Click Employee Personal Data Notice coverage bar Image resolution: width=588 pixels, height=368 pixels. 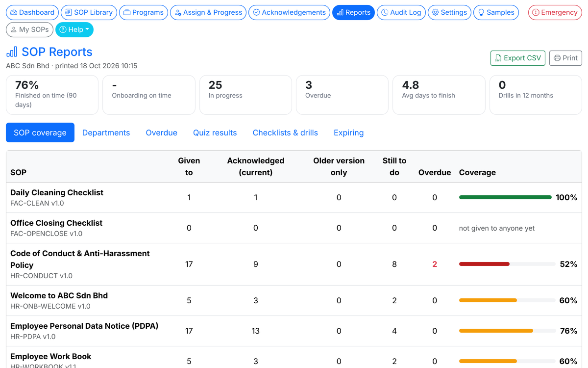(496, 331)
